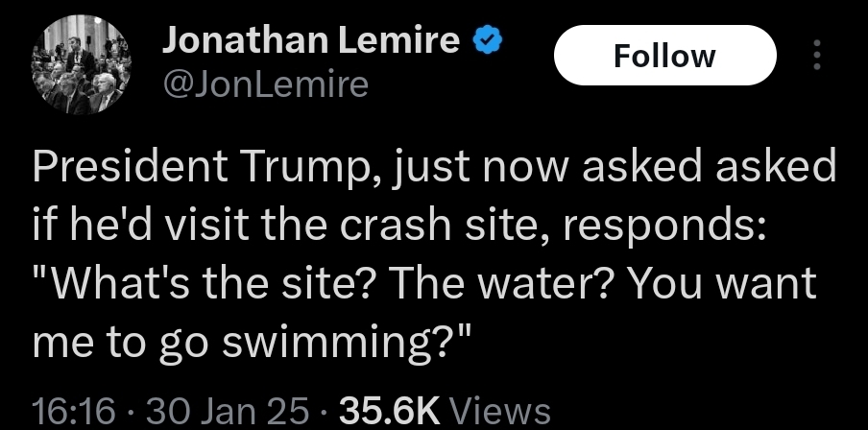Click the phrase You want in tweet
The image size is (868, 430).
(723, 282)
